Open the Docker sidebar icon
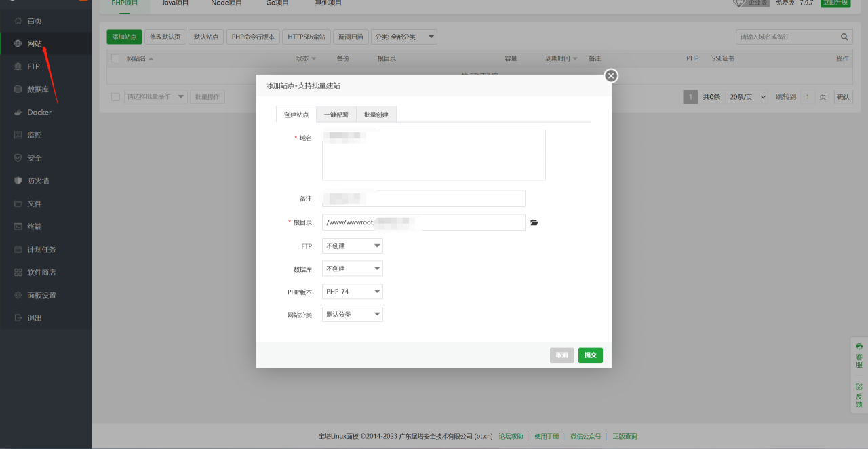The image size is (868, 449). [18, 113]
